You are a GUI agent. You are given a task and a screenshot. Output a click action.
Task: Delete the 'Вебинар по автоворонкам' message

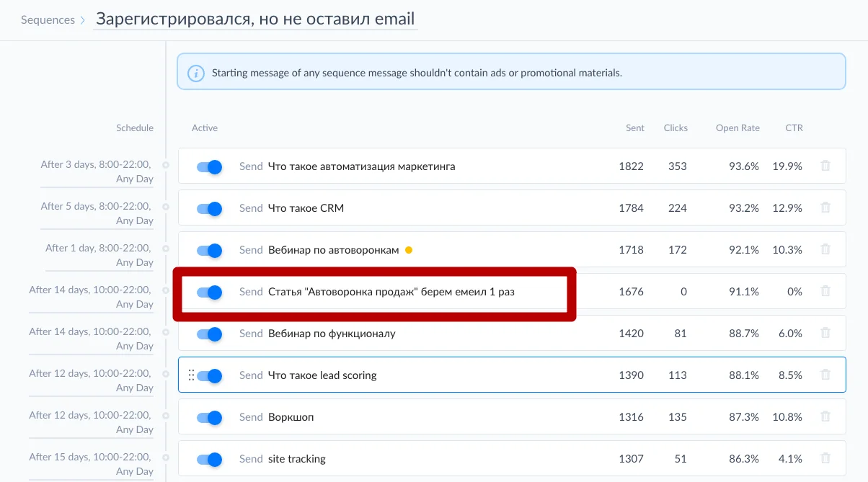825,250
